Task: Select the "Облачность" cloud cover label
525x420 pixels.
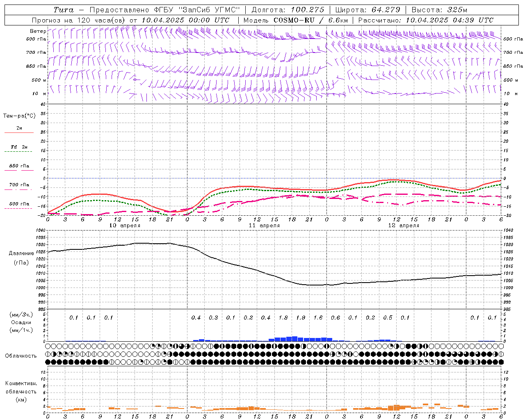Action: 21,356
